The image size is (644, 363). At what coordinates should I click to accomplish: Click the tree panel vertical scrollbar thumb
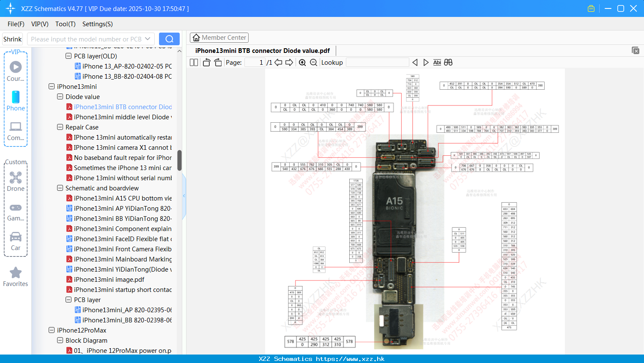pyautogui.click(x=179, y=160)
